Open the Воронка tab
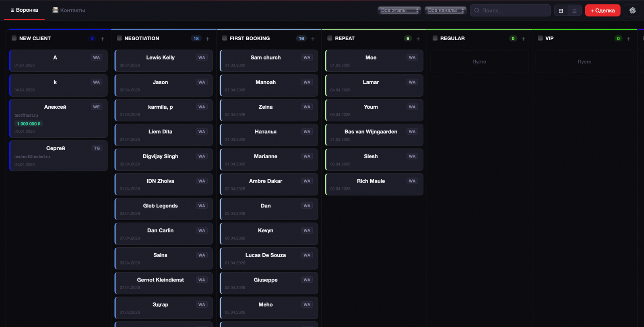The image size is (644, 327). pyautogui.click(x=24, y=10)
